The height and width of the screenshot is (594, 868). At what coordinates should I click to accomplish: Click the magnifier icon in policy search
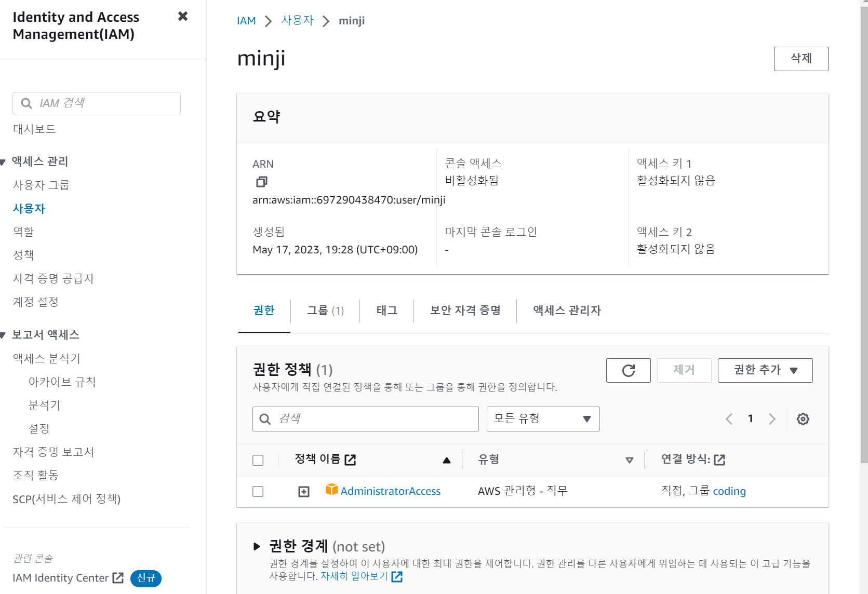coord(265,419)
